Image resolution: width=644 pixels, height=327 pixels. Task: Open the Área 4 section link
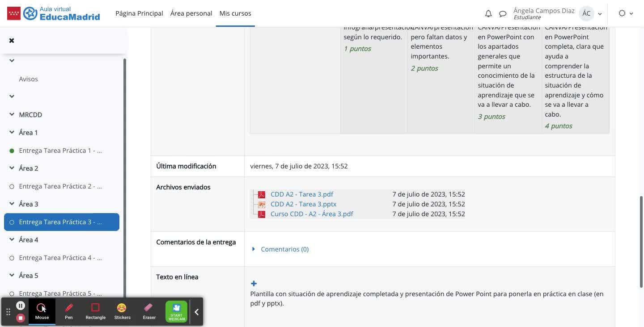point(28,240)
